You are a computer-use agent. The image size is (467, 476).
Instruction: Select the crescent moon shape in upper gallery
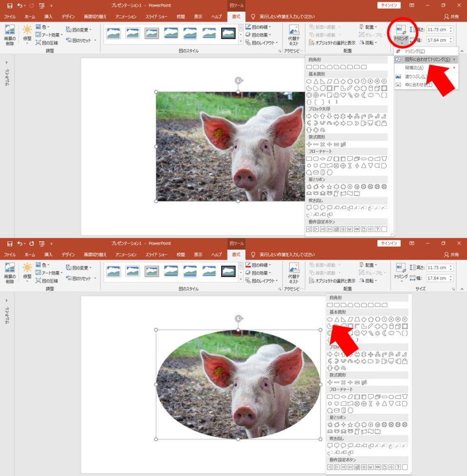(x=364, y=95)
